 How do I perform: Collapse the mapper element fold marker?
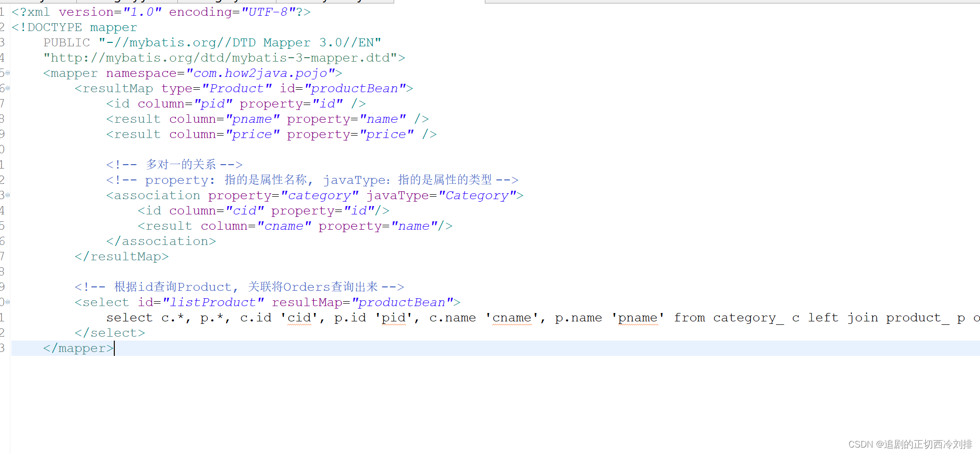point(7,73)
